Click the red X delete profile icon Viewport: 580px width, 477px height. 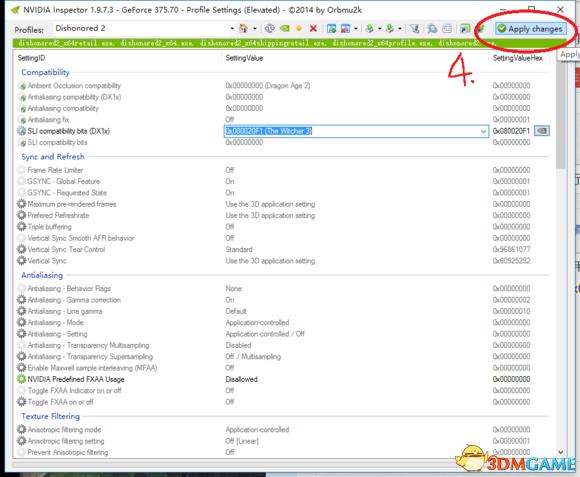click(313, 28)
